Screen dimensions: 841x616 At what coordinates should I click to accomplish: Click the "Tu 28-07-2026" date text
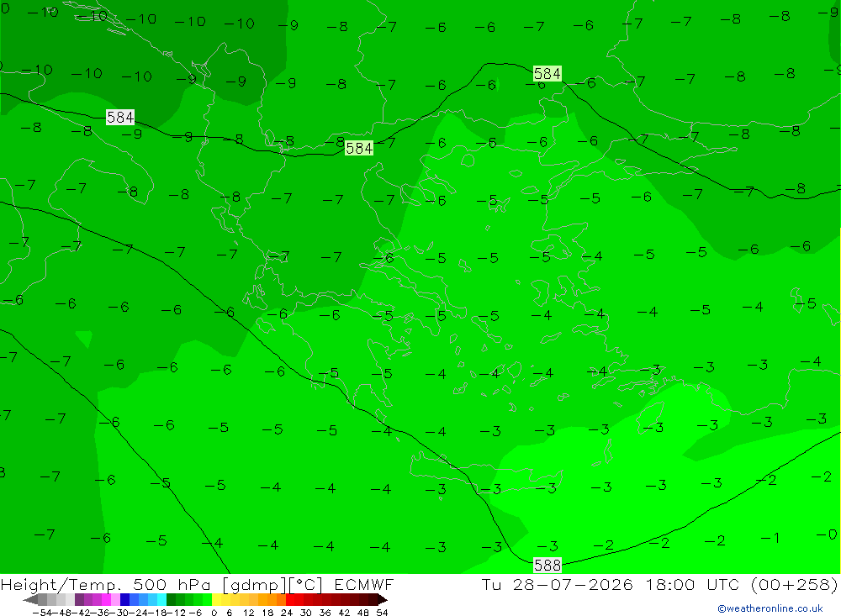[x=557, y=584]
